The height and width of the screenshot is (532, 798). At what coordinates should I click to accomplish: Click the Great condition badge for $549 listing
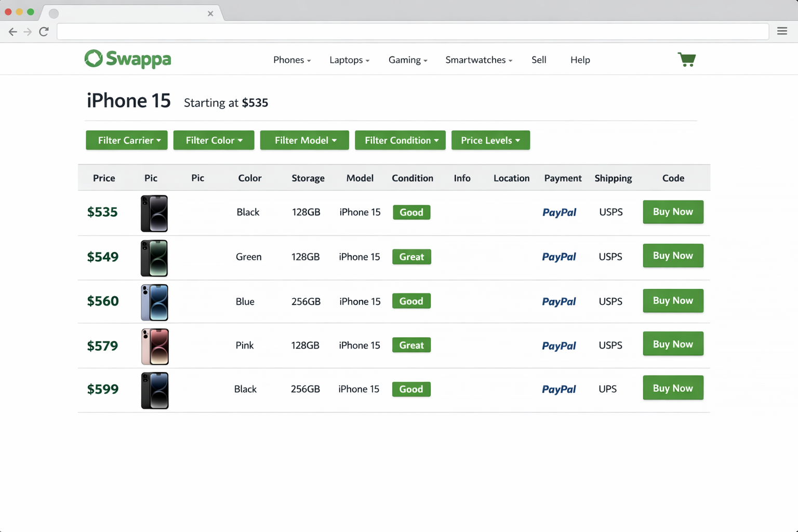pyautogui.click(x=411, y=257)
